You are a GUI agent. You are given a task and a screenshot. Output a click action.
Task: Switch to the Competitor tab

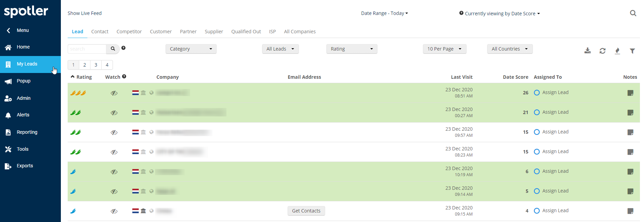[129, 32]
